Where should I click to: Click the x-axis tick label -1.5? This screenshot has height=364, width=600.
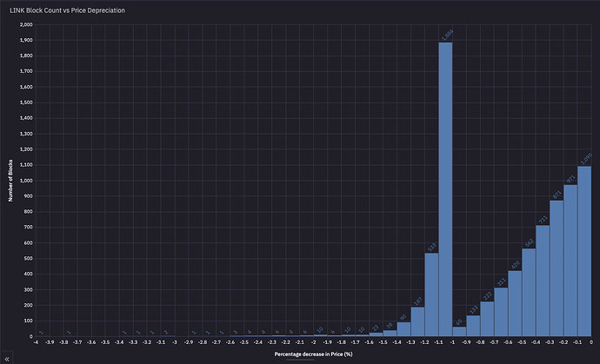[x=383, y=342]
